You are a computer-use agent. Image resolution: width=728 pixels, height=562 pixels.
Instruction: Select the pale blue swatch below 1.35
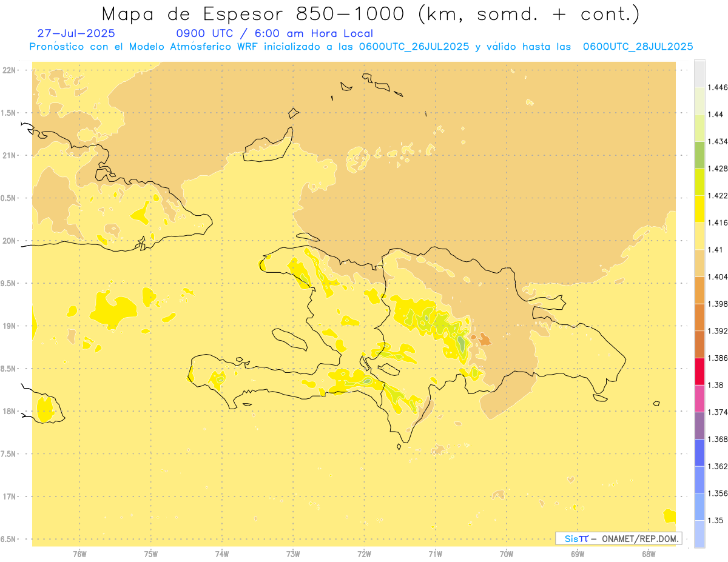pos(699,534)
